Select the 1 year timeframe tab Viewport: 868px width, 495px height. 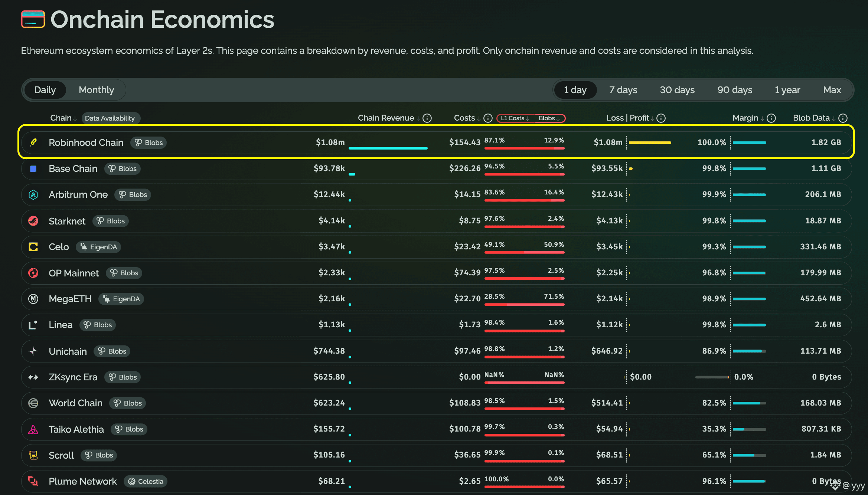(787, 90)
